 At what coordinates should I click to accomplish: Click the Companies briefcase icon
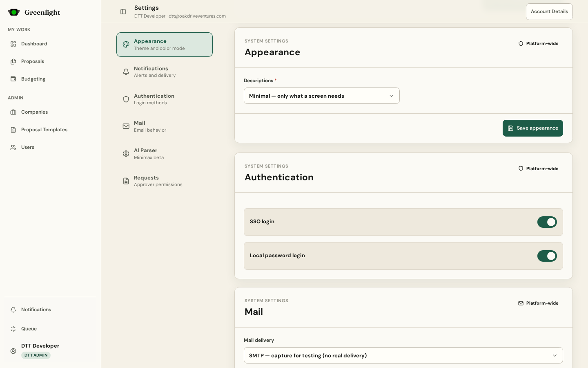(x=13, y=112)
